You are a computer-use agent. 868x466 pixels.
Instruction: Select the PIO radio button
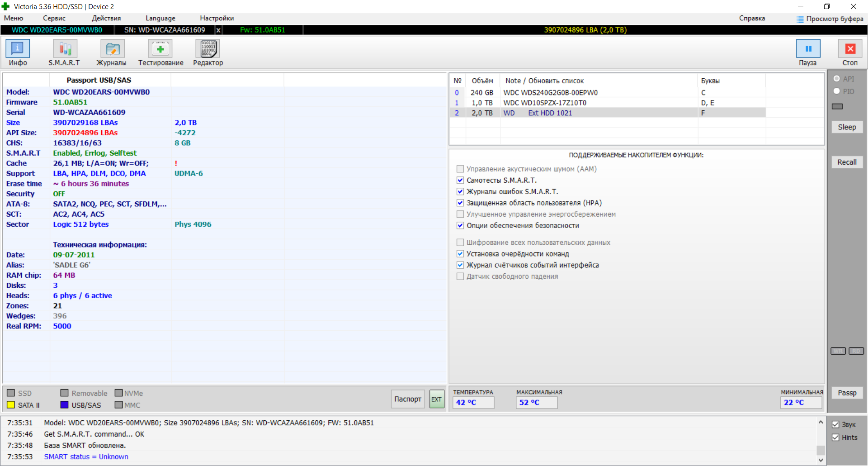pos(837,91)
